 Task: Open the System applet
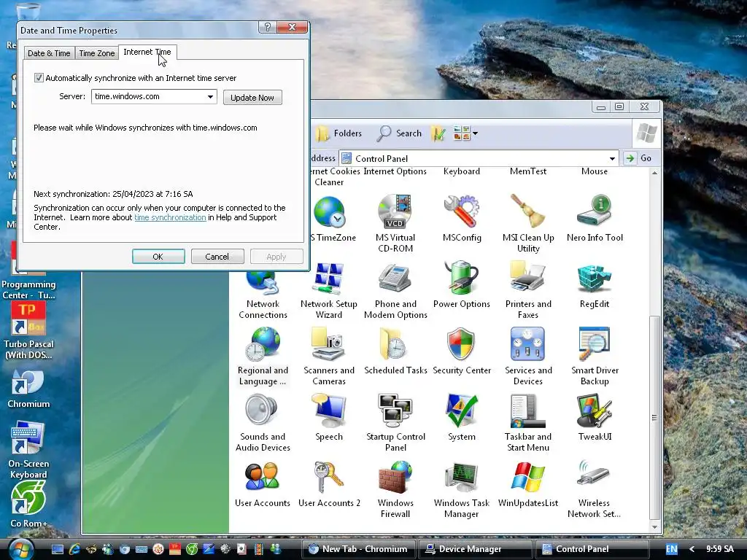[x=462, y=418]
